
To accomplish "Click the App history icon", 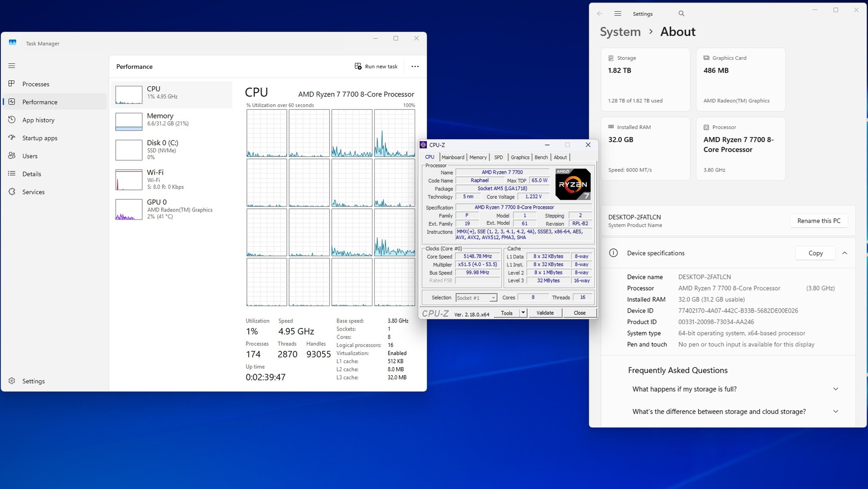I will 12,120.
